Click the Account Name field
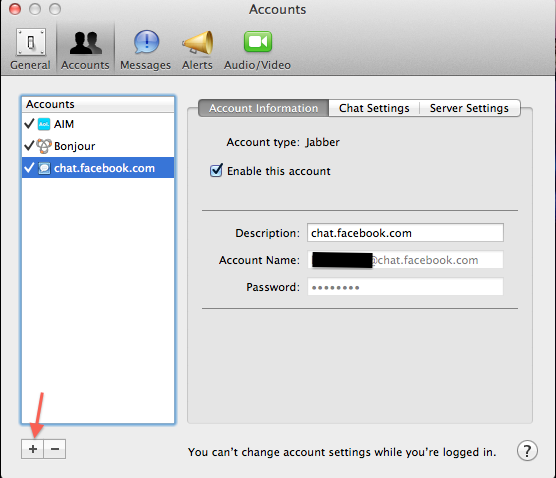 pos(405,260)
